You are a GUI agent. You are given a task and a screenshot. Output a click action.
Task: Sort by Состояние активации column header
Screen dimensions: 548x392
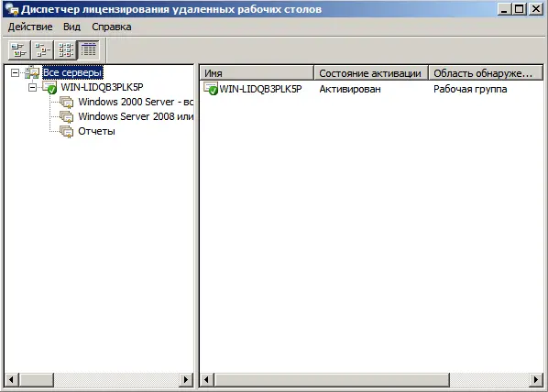click(371, 73)
